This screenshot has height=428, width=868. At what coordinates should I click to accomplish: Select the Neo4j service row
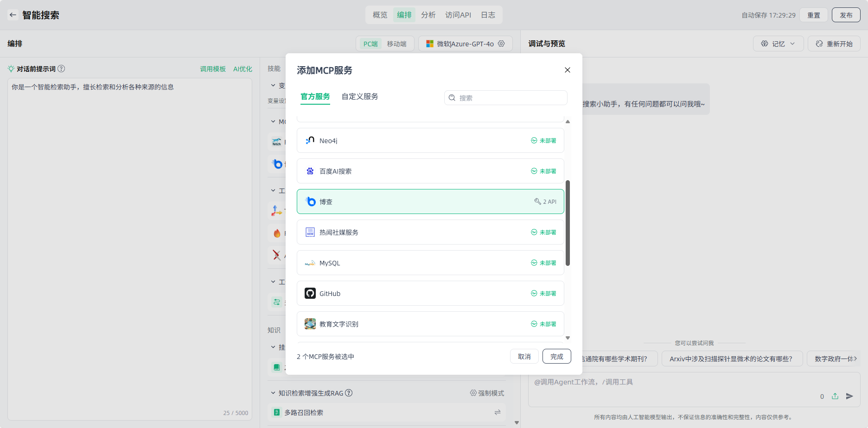(x=430, y=140)
